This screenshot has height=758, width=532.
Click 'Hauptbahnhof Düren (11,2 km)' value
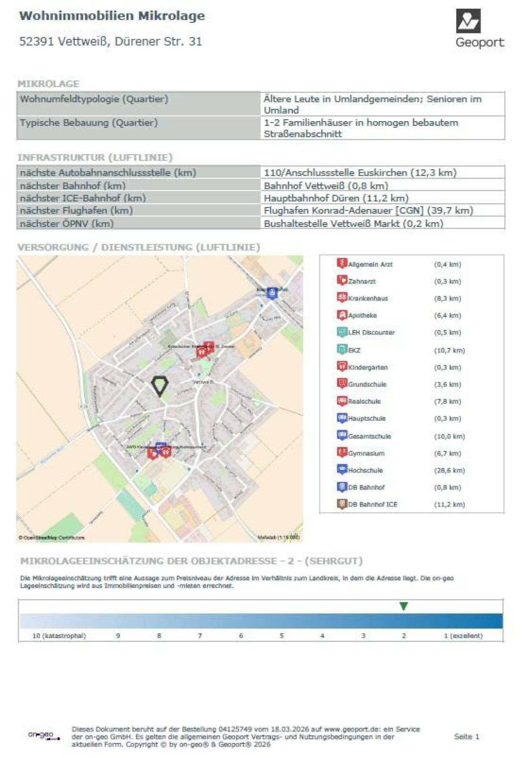(336, 198)
